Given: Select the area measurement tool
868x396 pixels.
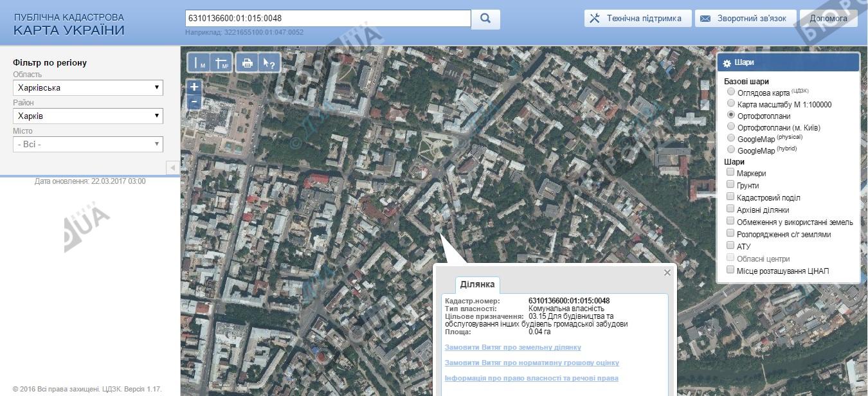Looking at the screenshot, I should coord(221,63).
